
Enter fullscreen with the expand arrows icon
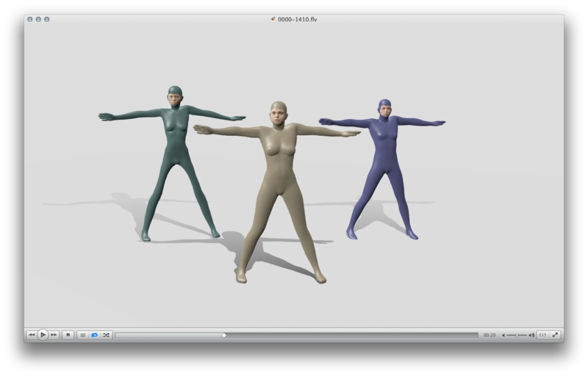coord(555,335)
